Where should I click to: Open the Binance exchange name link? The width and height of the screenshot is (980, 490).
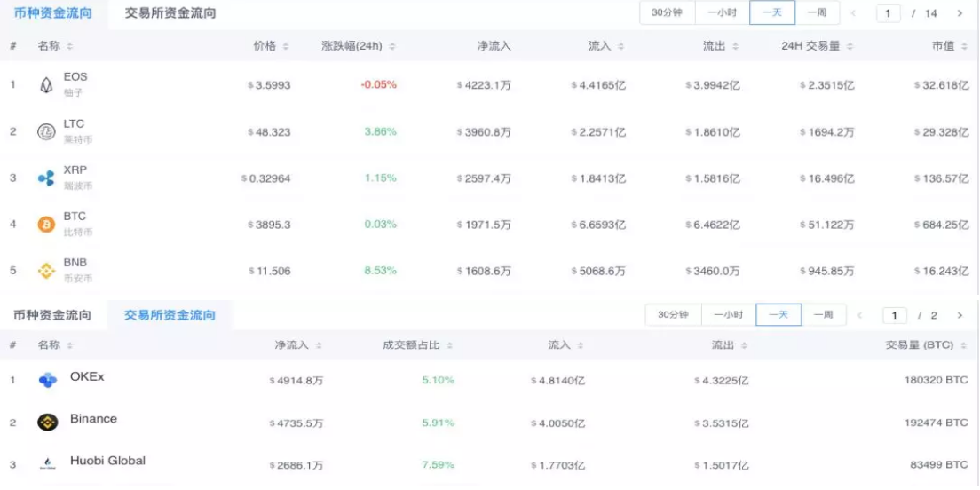coord(94,418)
